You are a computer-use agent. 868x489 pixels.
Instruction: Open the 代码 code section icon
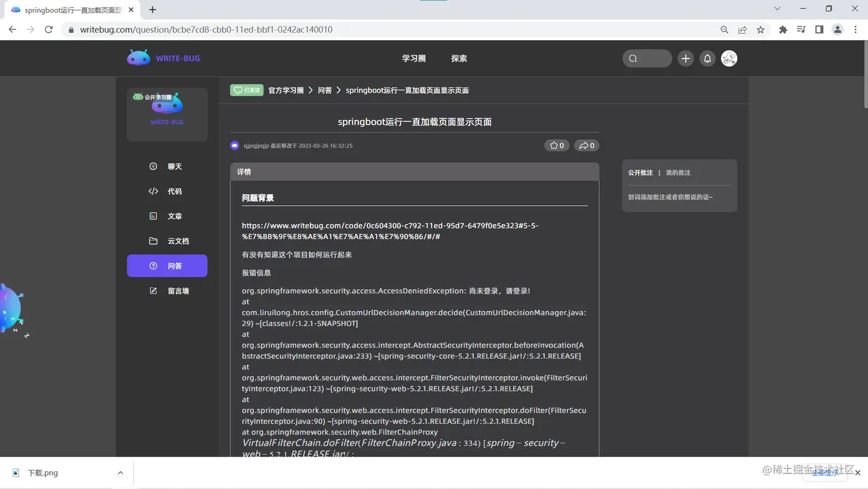click(152, 191)
